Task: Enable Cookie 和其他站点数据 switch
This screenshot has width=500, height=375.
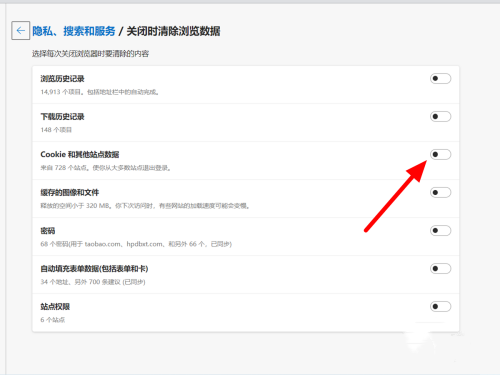Action: click(440, 155)
